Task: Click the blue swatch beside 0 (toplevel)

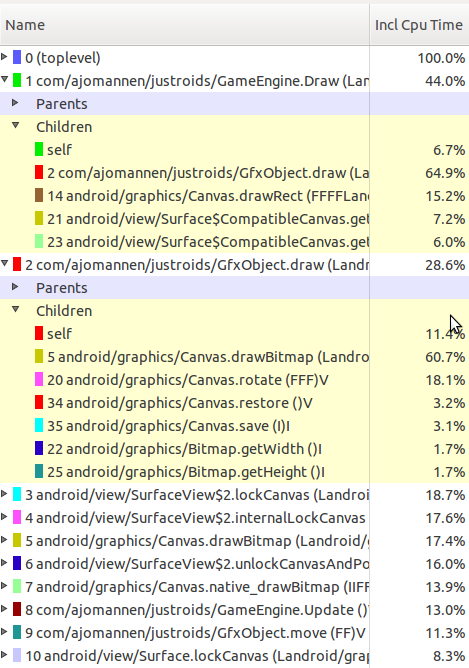Action: [x=17, y=57]
